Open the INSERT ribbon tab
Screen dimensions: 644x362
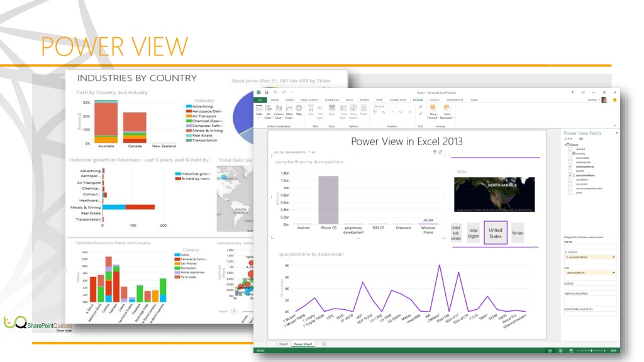[290, 100]
